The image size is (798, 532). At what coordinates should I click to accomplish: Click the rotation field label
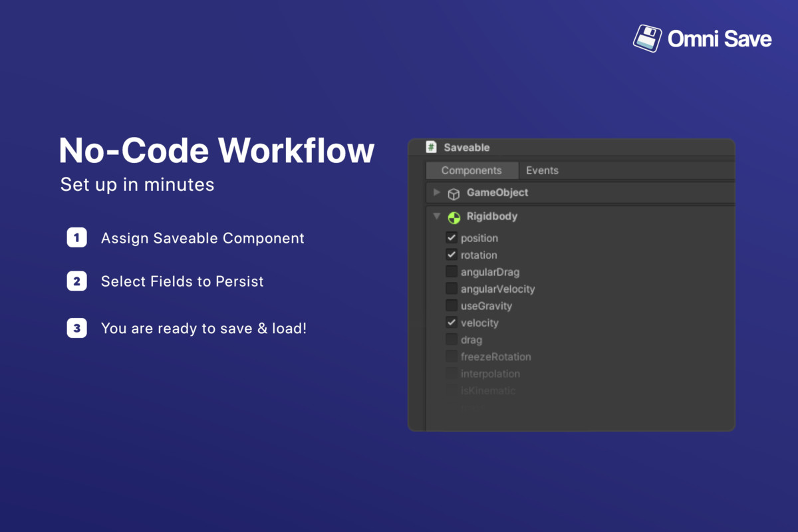click(479, 255)
